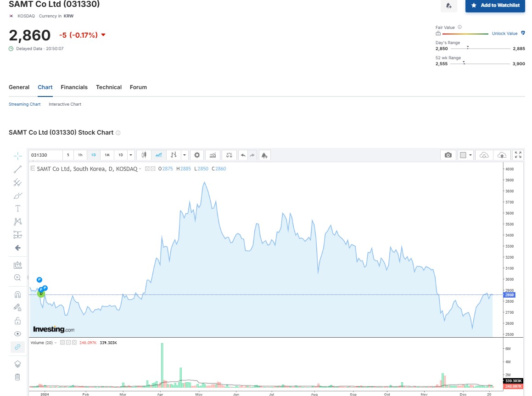532x396 pixels.
Task: Expand the Volume (20) indicator dropdown
Action: click(56, 343)
